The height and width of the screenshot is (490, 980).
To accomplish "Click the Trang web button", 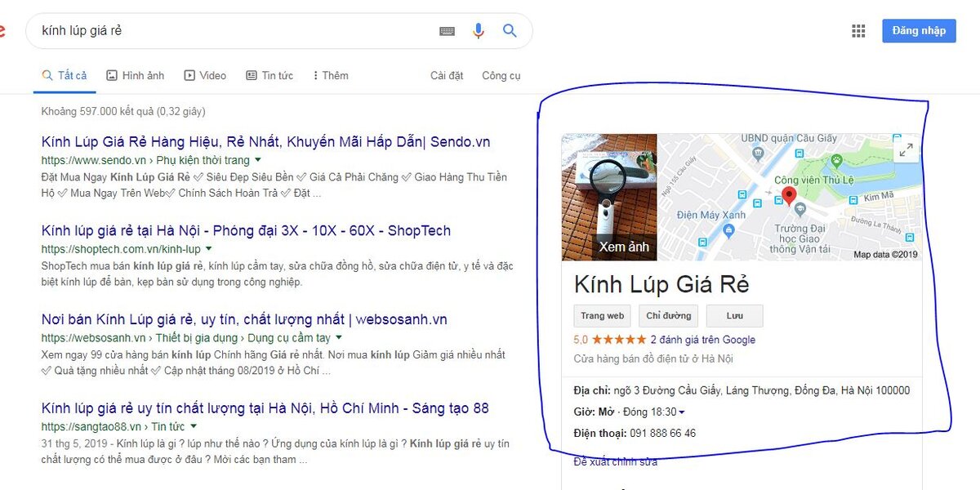I will 603,316.
